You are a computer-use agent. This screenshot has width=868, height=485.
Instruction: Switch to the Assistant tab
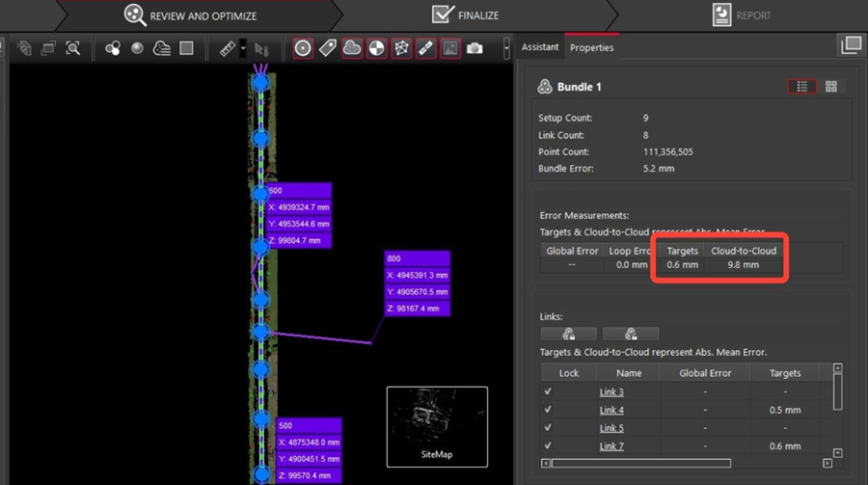pyautogui.click(x=540, y=47)
